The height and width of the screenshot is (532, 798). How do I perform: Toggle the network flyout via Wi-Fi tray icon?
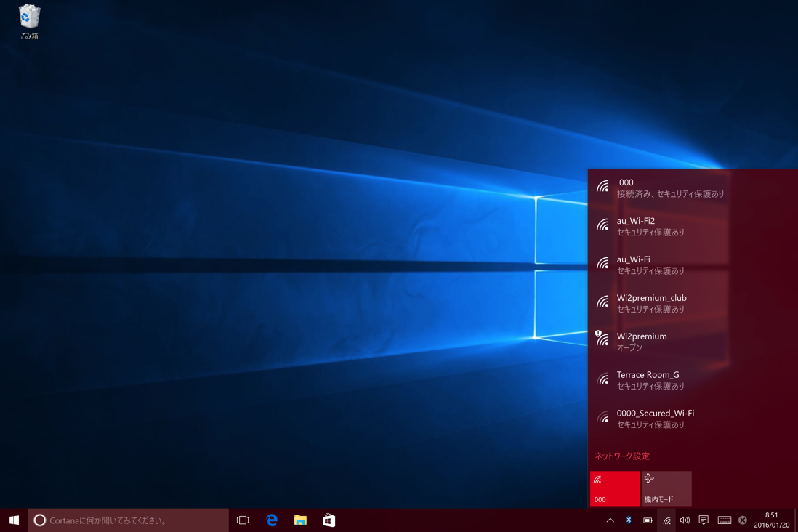pyautogui.click(x=666, y=520)
